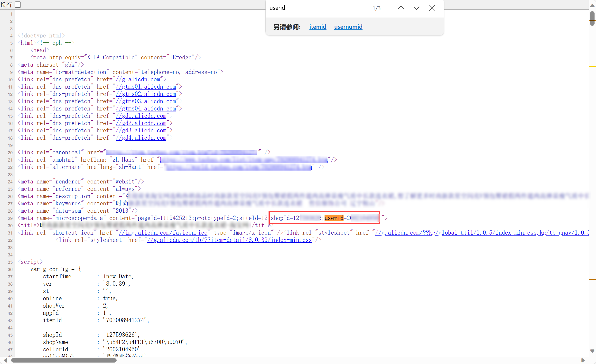Viewport: 596px width, 364px height.
Task: Open the //gd4.alicdn.com link
Action: [141, 138]
